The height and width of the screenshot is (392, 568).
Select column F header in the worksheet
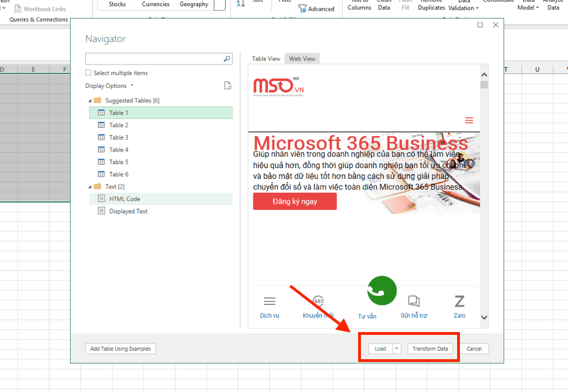click(60, 70)
